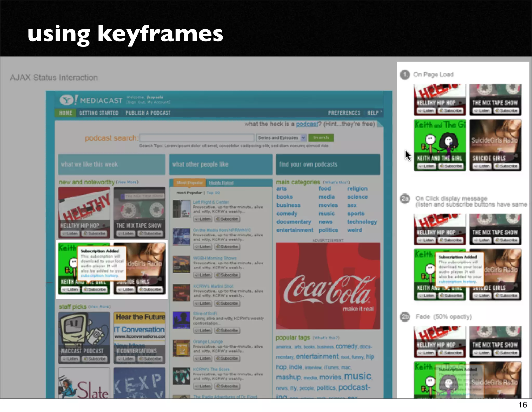
Task: Switch to the Highly Rated tab
Action: [x=221, y=183]
